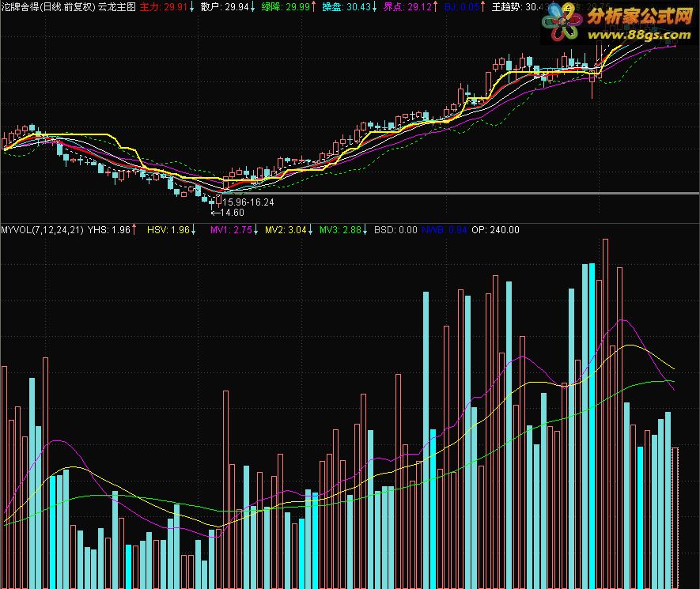Click the 15.96-16.24 price range annotation

point(248,202)
